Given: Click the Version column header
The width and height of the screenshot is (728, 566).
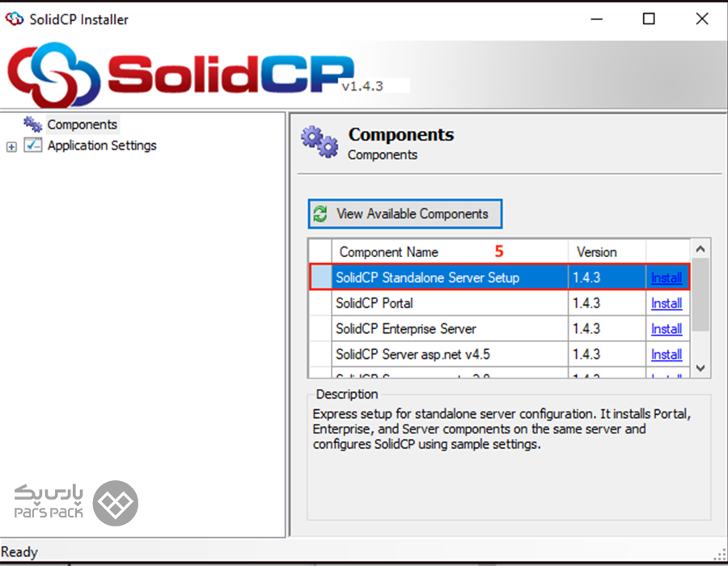Looking at the screenshot, I should coord(597,252).
